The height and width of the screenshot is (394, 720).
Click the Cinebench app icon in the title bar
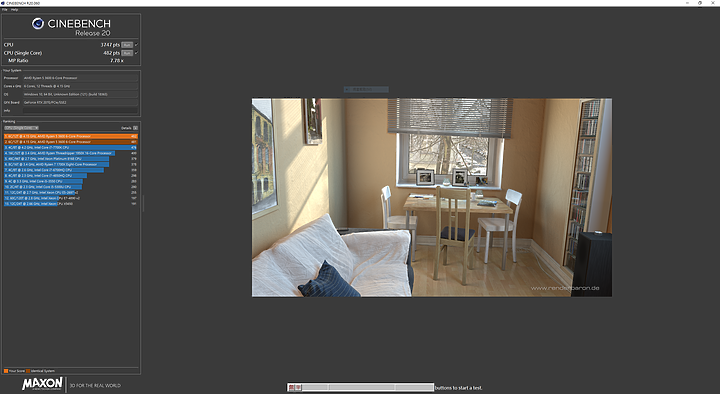(3, 3)
